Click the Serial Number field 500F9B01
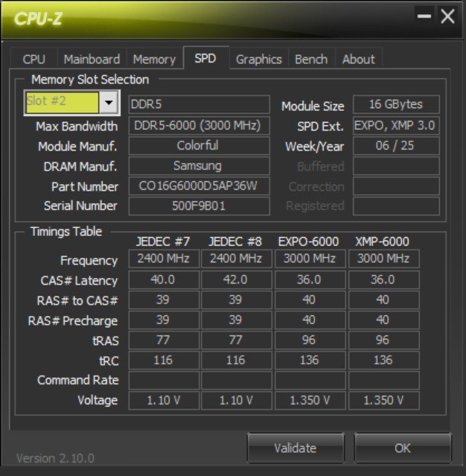 [199, 206]
